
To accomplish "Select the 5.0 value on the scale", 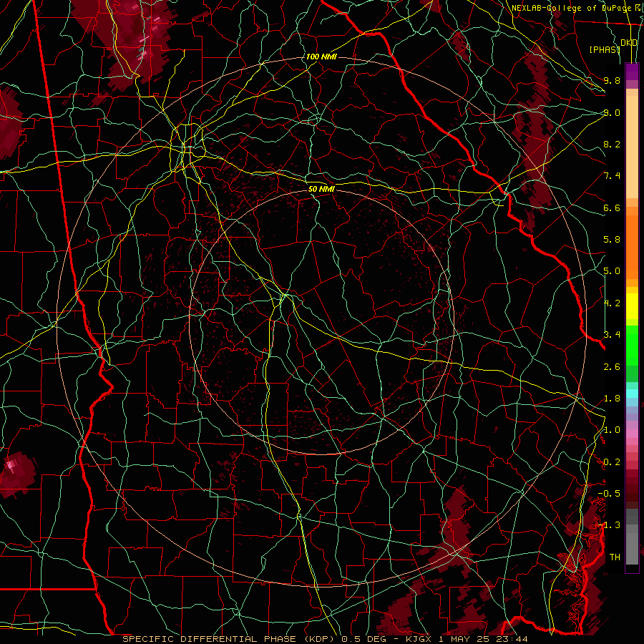I will pyautogui.click(x=612, y=271).
